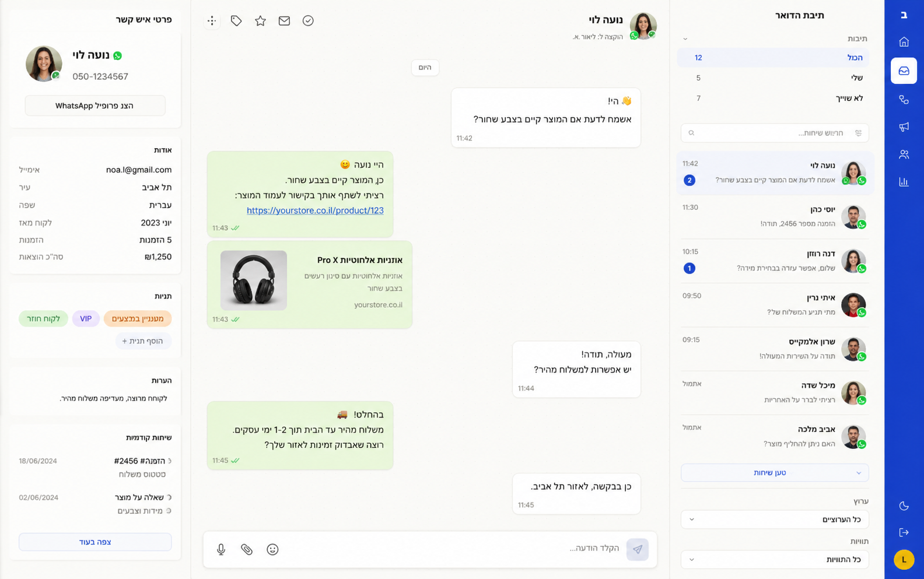Click the הצג פרופיל WhatsApp button

(x=95, y=106)
